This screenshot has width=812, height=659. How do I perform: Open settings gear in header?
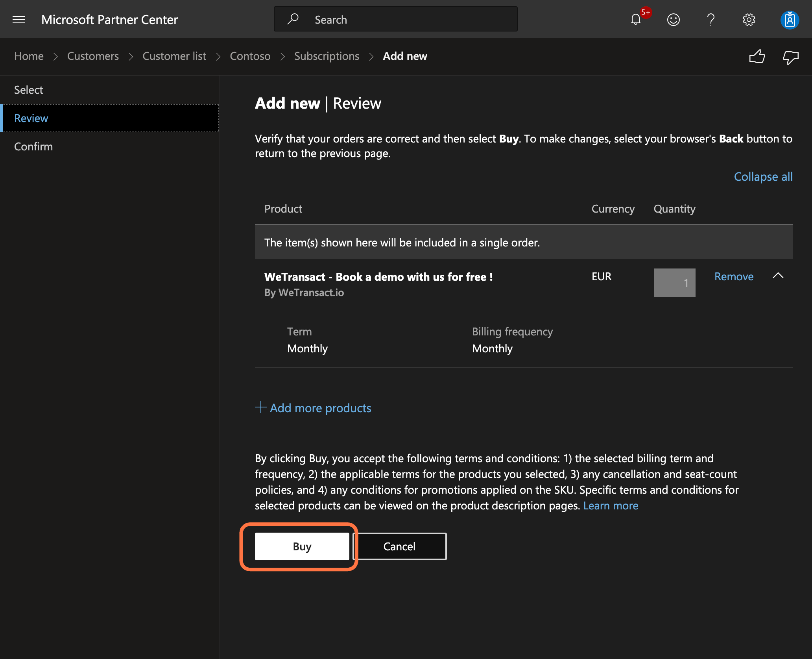(x=749, y=20)
